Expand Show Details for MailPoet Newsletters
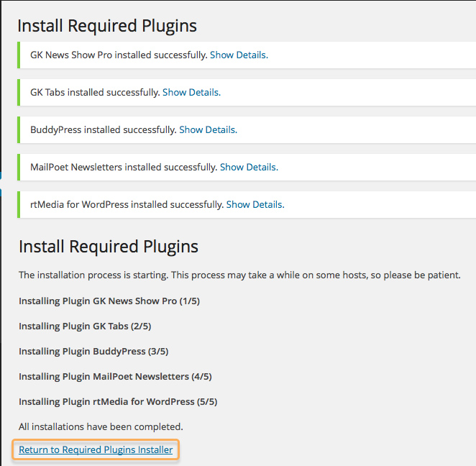The height and width of the screenshot is (466, 476). click(249, 167)
